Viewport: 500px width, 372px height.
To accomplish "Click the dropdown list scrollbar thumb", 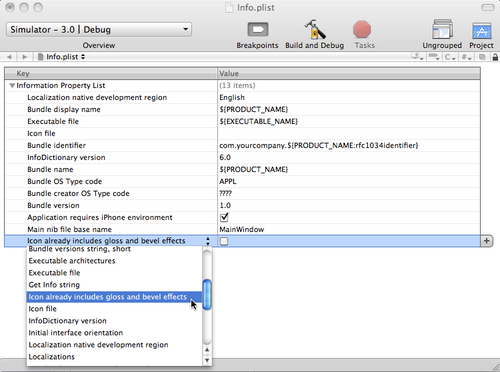I will [207, 295].
